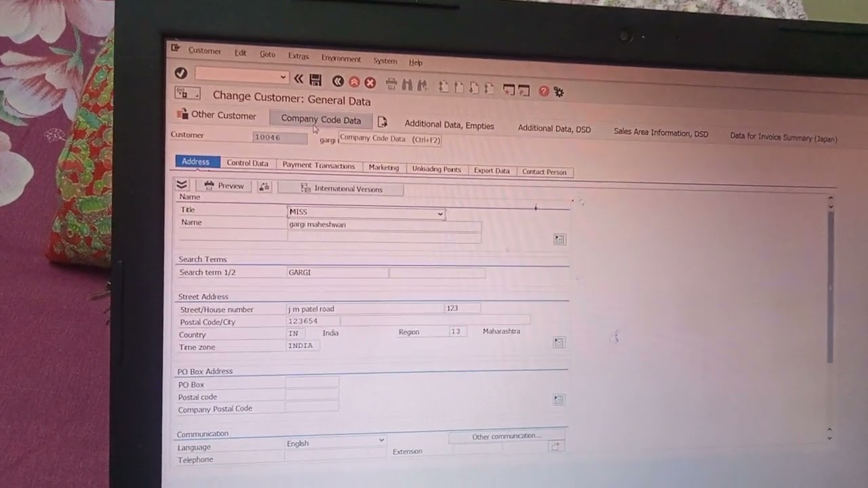Click the Last Page icon
The height and width of the screenshot is (488, 868).
pos(488,89)
